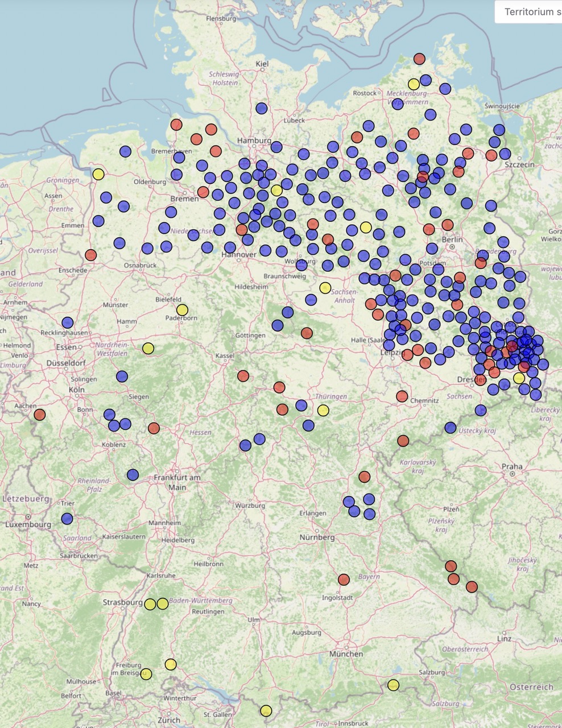Select the topmost red marker northeast of Rostock
Screen dimensions: 562x728
coord(419,59)
